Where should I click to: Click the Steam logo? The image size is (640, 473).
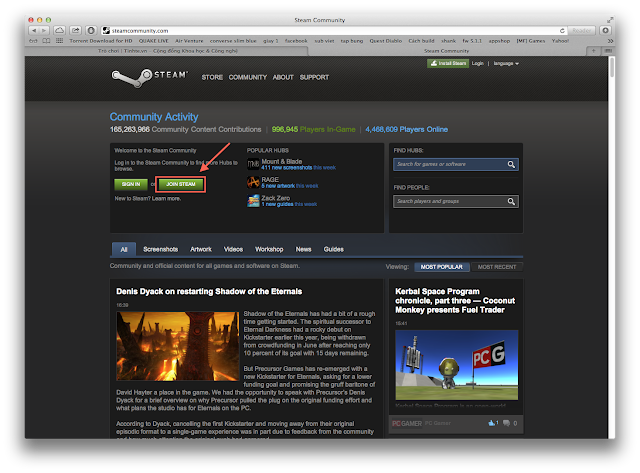pyautogui.click(x=149, y=77)
